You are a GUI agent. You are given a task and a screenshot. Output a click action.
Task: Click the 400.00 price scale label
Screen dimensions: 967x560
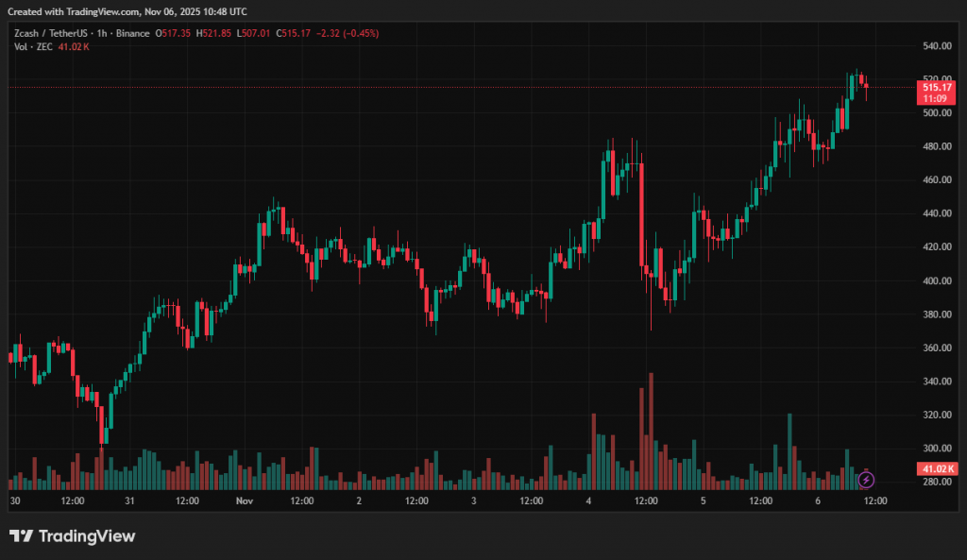click(936, 280)
